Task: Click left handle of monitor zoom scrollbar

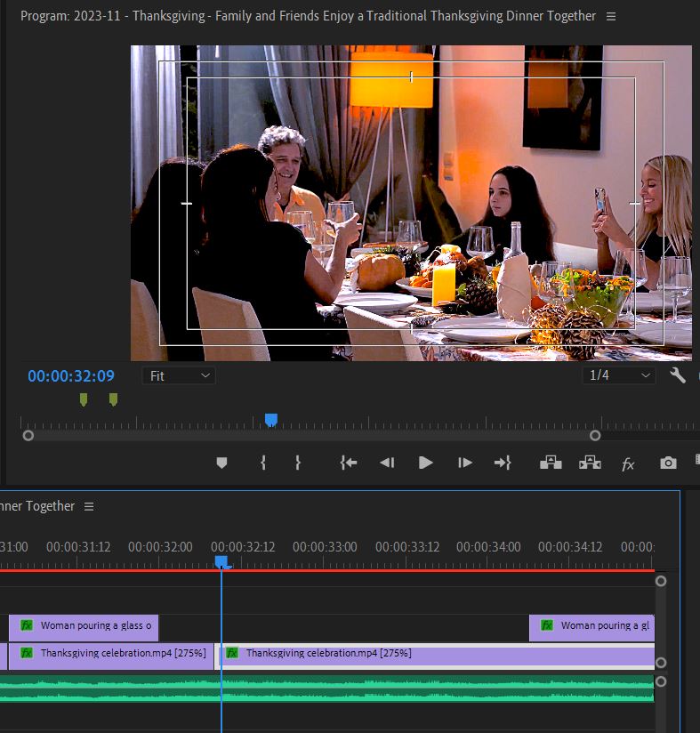Action: (x=28, y=436)
